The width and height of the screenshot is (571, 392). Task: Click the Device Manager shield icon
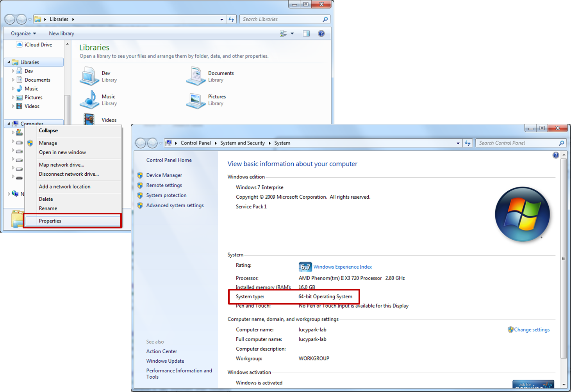(x=140, y=175)
